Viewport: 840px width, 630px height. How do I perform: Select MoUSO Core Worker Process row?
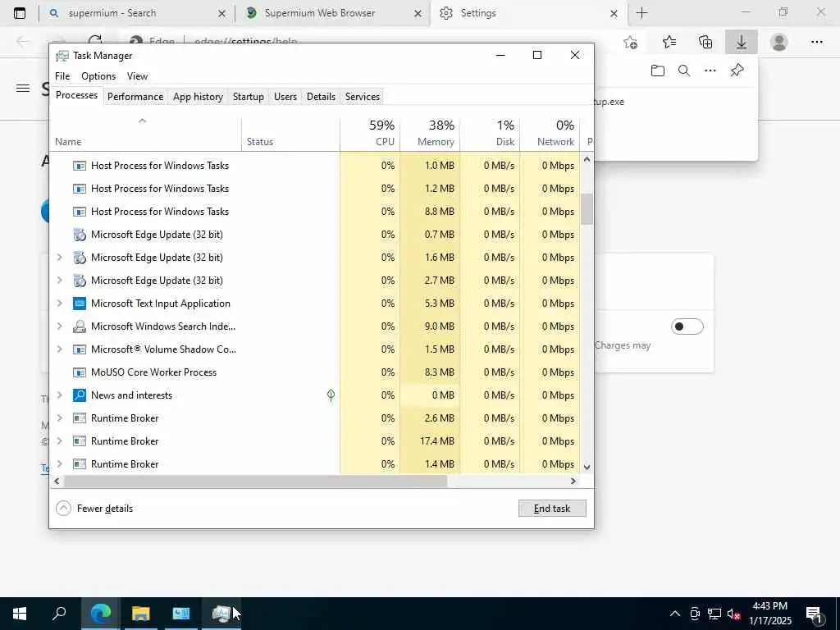(x=315, y=372)
